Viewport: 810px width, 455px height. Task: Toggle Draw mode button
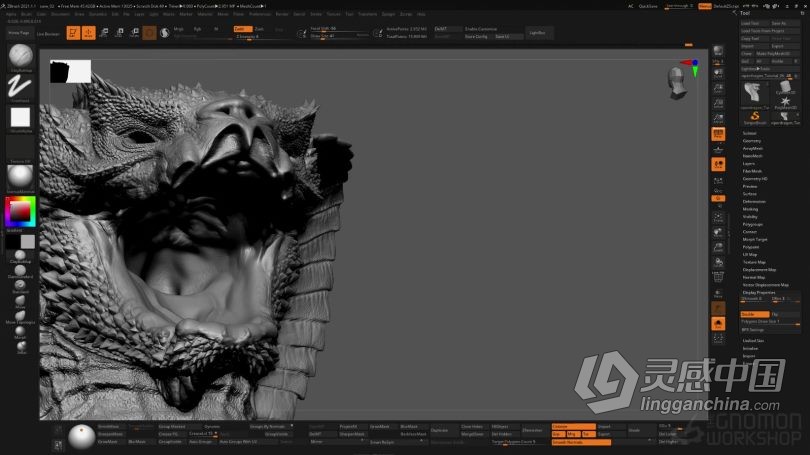(89, 33)
